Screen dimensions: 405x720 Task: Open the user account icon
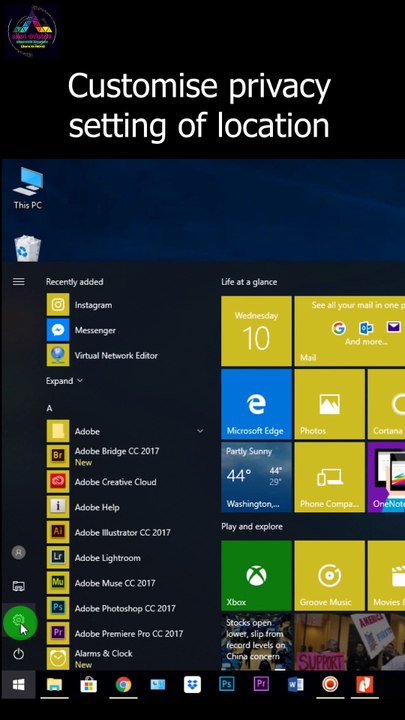tap(18, 552)
